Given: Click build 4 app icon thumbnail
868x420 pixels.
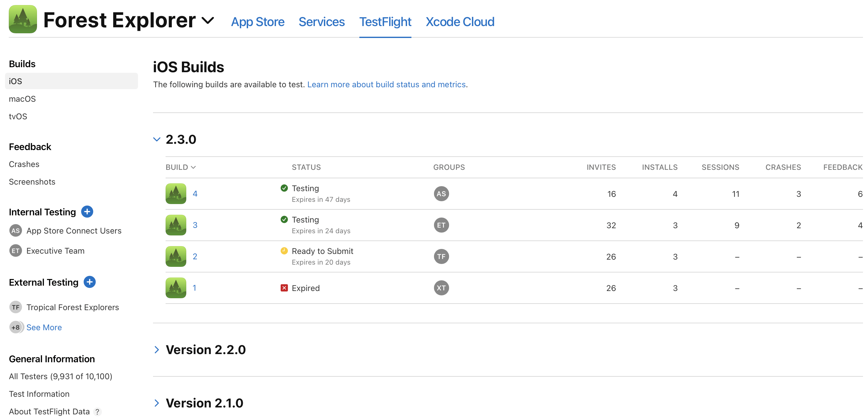Looking at the screenshot, I should (x=176, y=194).
